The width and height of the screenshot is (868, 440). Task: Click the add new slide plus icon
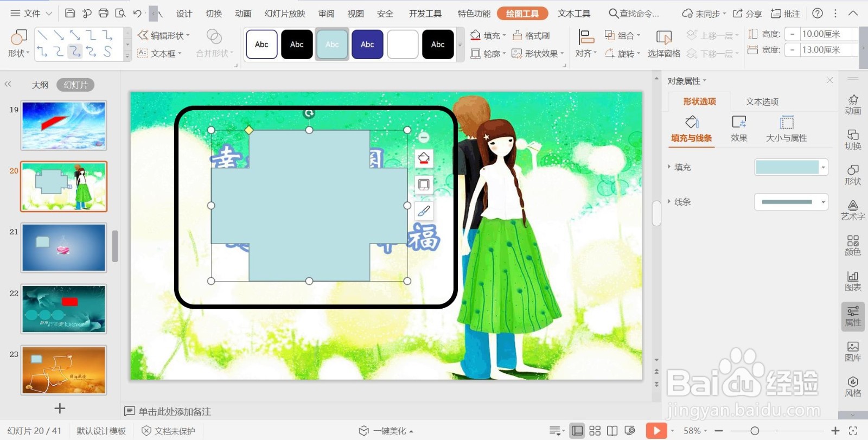click(x=60, y=409)
